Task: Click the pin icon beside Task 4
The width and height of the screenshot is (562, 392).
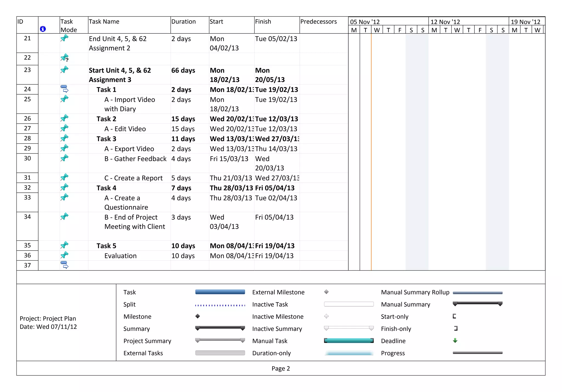Action: click(x=64, y=187)
